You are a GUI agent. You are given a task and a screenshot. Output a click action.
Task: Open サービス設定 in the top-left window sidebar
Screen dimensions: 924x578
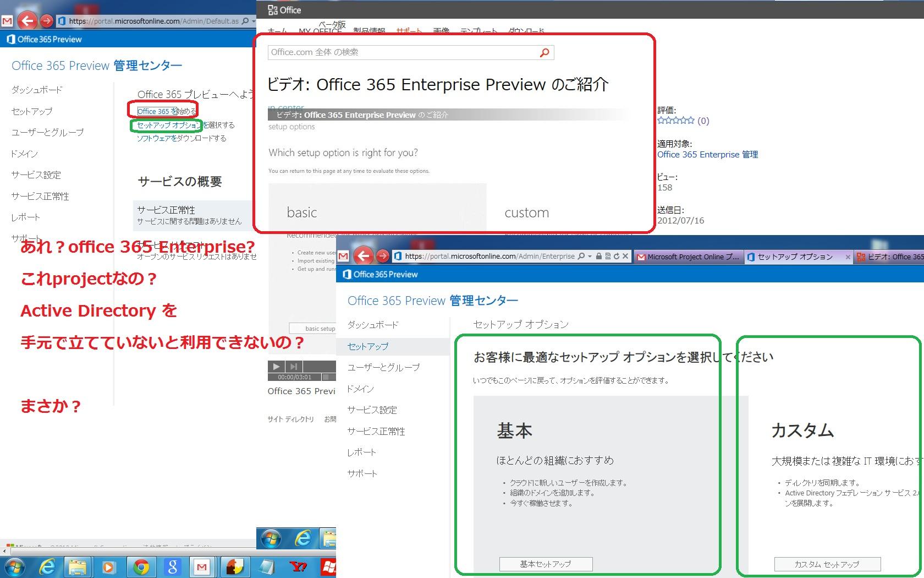(x=36, y=175)
